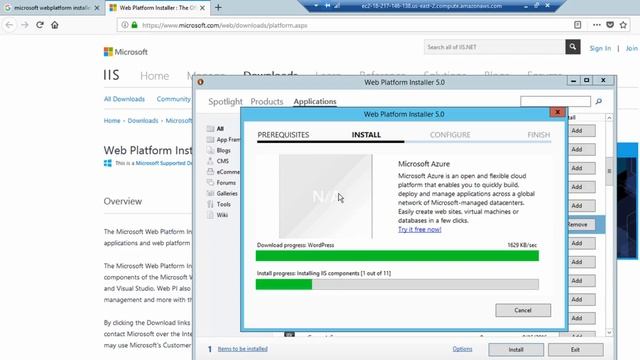Focus the Web Platform Installer search box
640x360 pixels.
coord(555,101)
